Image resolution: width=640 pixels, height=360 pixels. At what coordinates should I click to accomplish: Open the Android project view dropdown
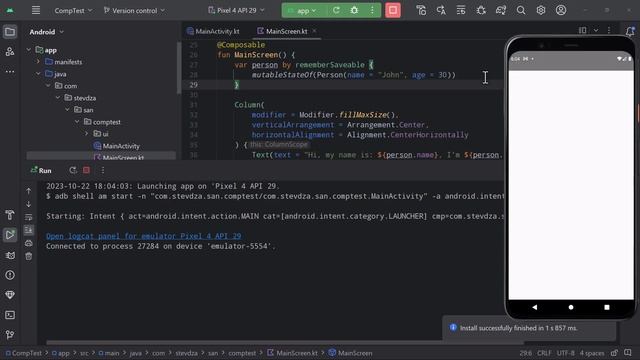tap(47, 32)
